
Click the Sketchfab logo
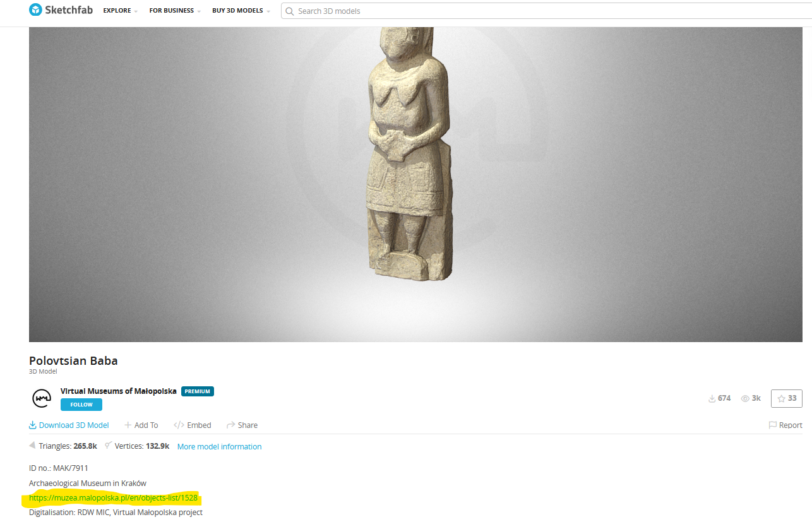61,11
